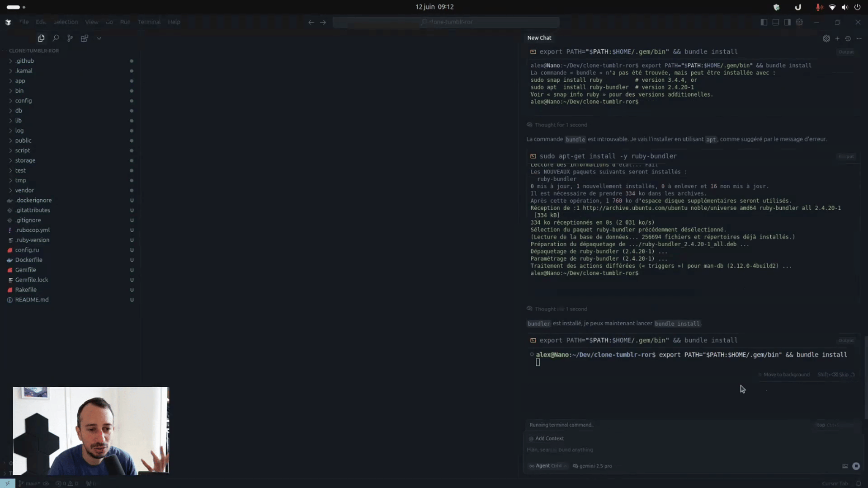This screenshot has height=488, width=868.
Task: Toggle the primary left sidebar layout
Action: point(764,22)
